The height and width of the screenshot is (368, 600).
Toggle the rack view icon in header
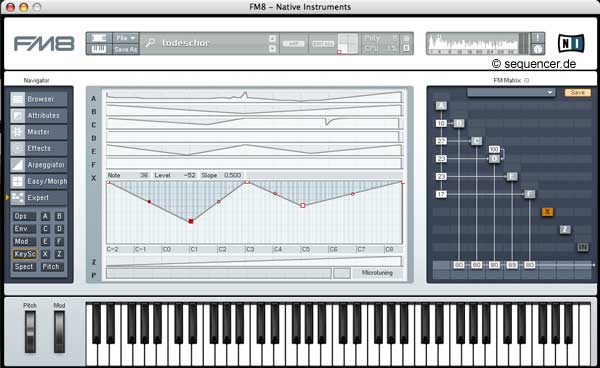tap(99, 38)
